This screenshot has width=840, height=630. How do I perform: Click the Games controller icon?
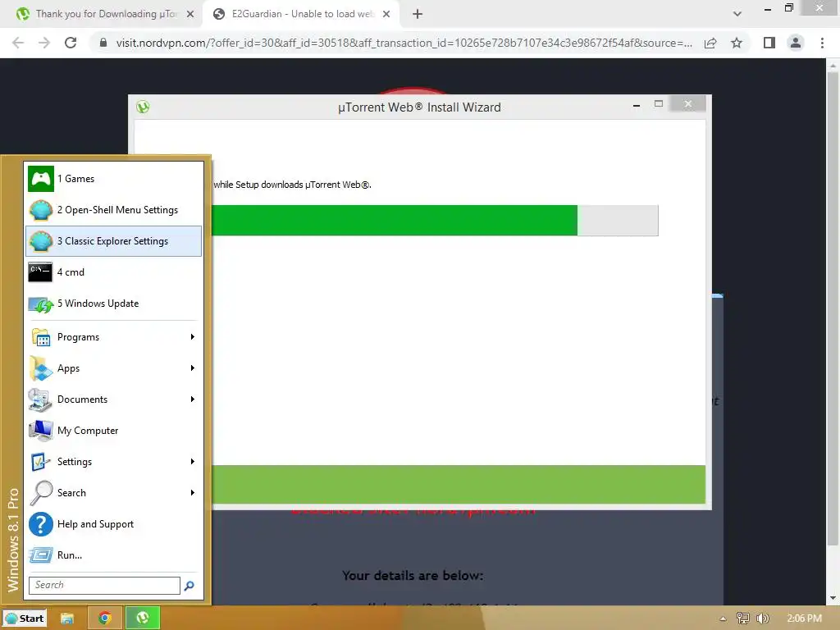pyautogui.click(x=41, y=179)
